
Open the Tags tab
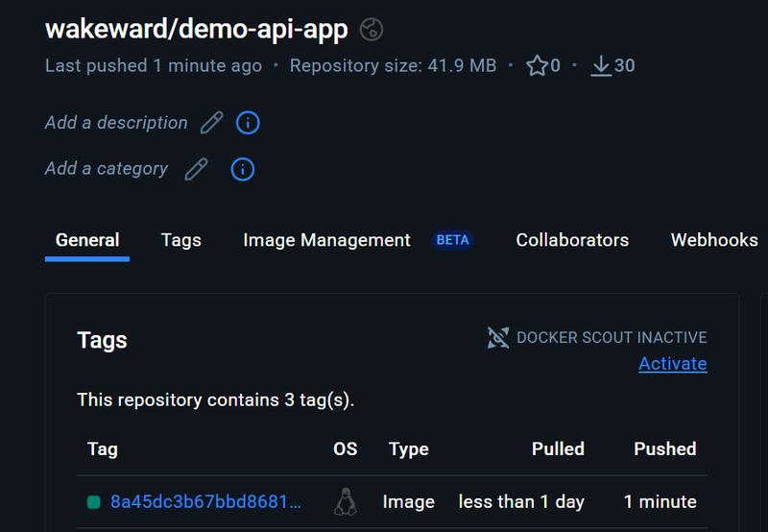coord(181,240)
